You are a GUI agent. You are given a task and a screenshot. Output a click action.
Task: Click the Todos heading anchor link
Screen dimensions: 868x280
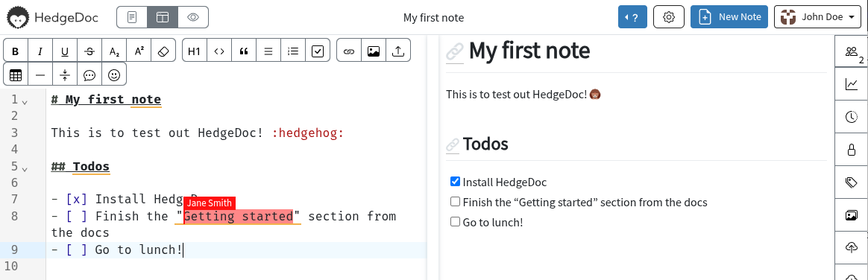click(453, 145)
